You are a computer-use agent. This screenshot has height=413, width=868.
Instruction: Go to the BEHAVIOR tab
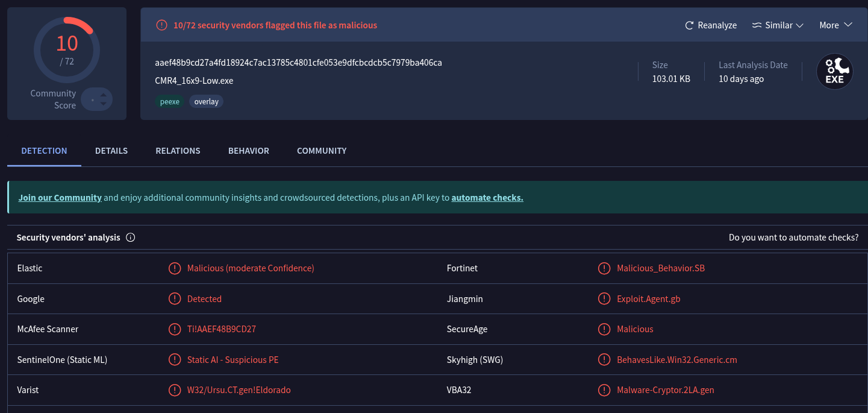[249, 151]
